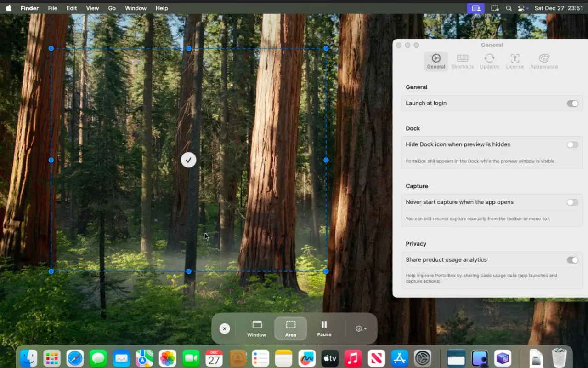The height and width of the screenshot is (368, 588).
Task: Open Launchpad from the Dock
Action: click(52, 358)
